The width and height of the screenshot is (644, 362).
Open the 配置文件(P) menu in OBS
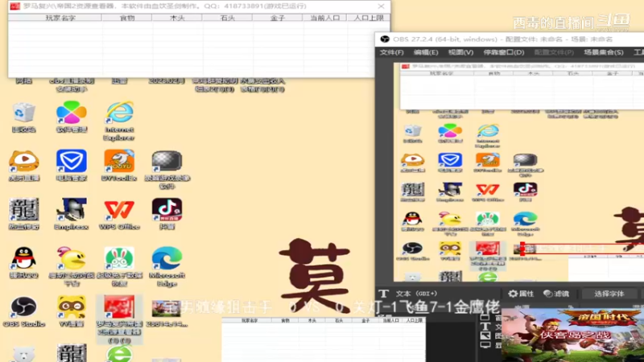554,52
